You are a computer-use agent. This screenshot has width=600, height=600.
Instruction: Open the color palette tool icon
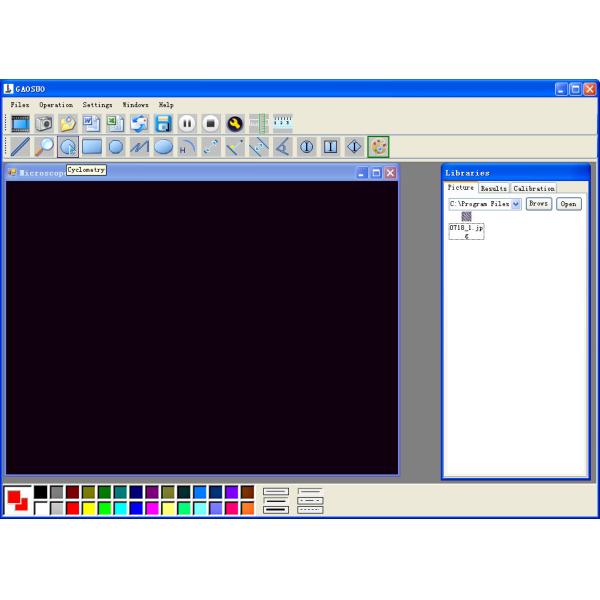click(378, 147)
